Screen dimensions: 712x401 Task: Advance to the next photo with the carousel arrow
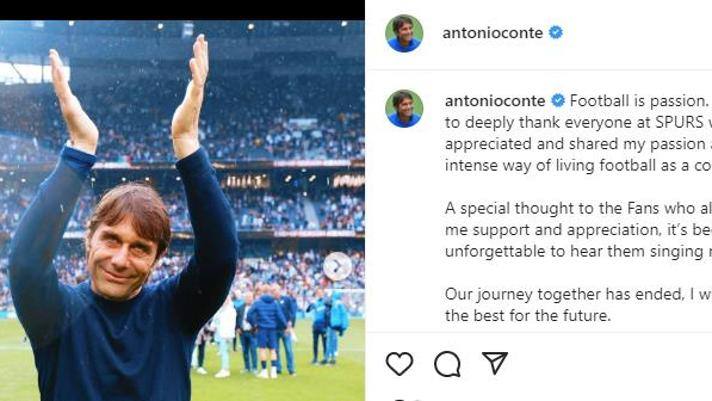pos(337,266)
